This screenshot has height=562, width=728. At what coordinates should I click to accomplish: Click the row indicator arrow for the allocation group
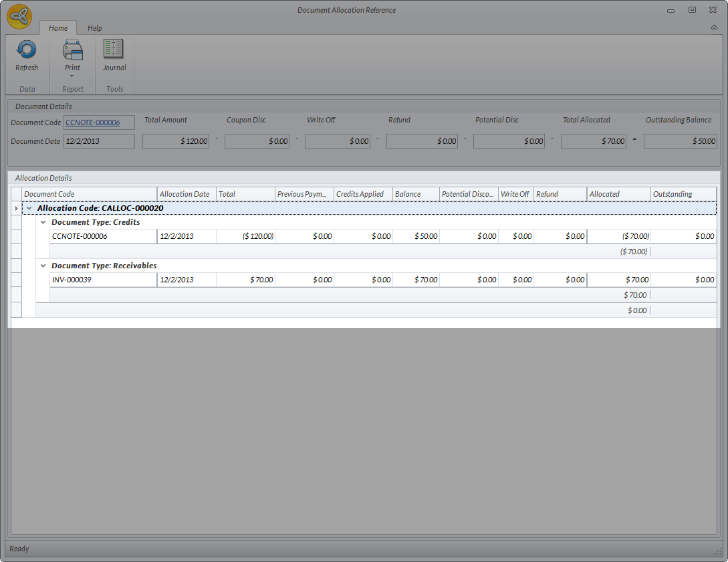(17, 208)
